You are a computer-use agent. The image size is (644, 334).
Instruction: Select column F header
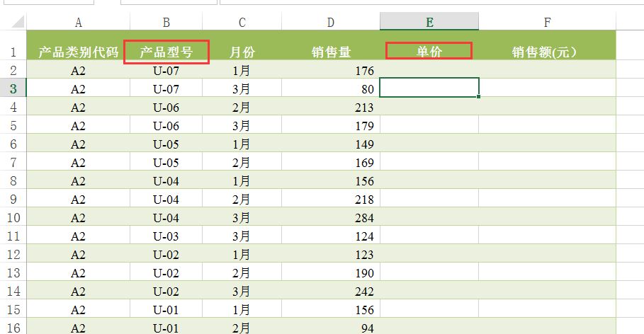tap(547, 22)
